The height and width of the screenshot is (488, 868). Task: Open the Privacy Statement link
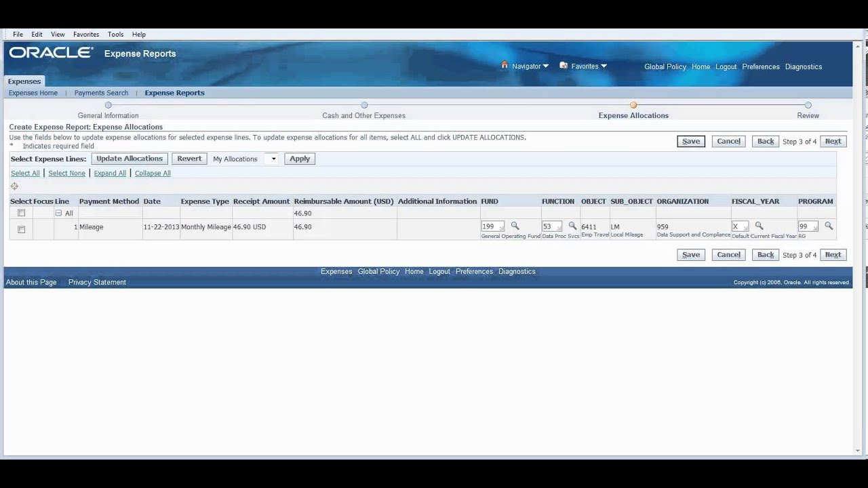pyautogui.click(x=97, y=283)
